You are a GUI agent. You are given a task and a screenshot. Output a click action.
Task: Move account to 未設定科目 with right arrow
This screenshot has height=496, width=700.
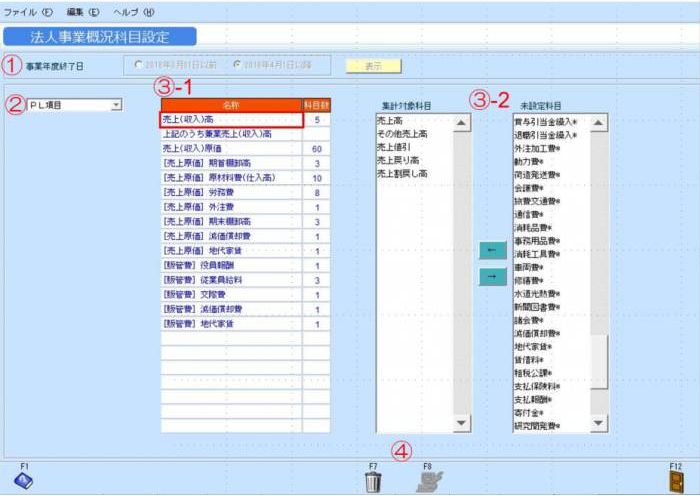pyautogui.click(x=493, y=277)
